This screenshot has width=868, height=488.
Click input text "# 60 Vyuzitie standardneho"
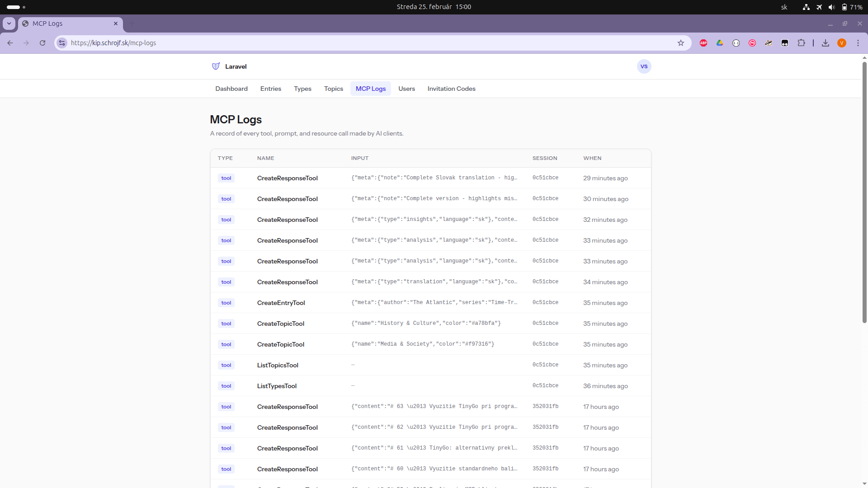click(x=434, y=469)
